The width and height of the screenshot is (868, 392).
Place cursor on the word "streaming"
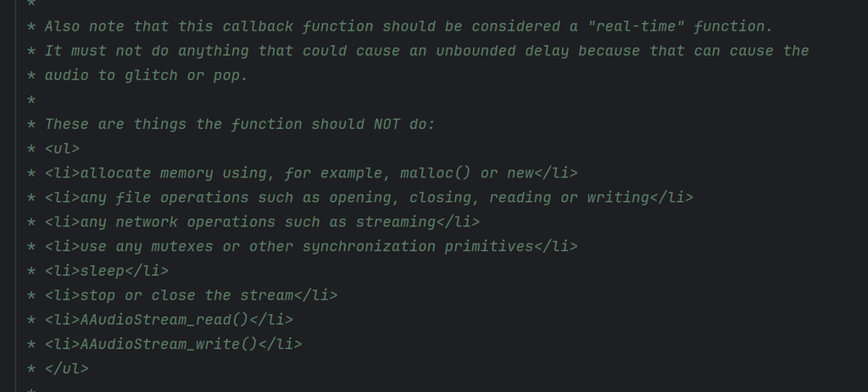[x=396, y=222]
